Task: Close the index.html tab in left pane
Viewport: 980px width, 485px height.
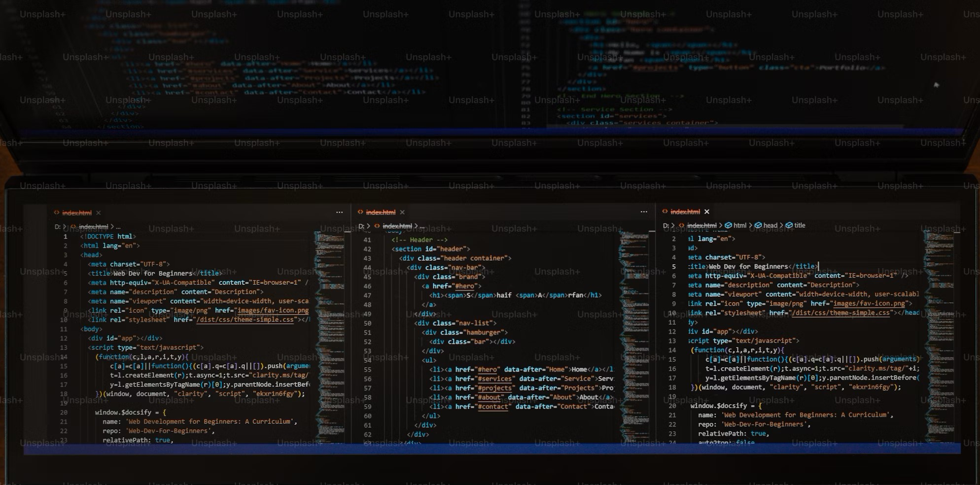Action: click(x=99, y=213)
